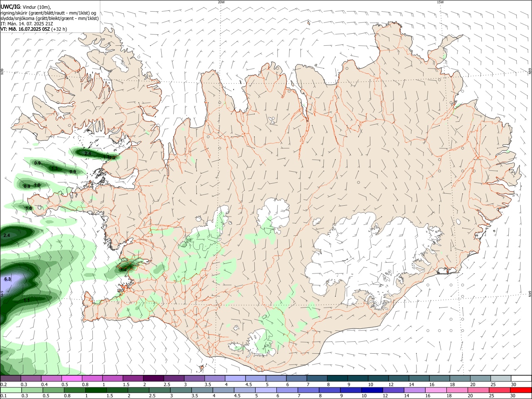
Task: Click the 'slydda/snjókoma' legend description line
Action: (49, 18)
